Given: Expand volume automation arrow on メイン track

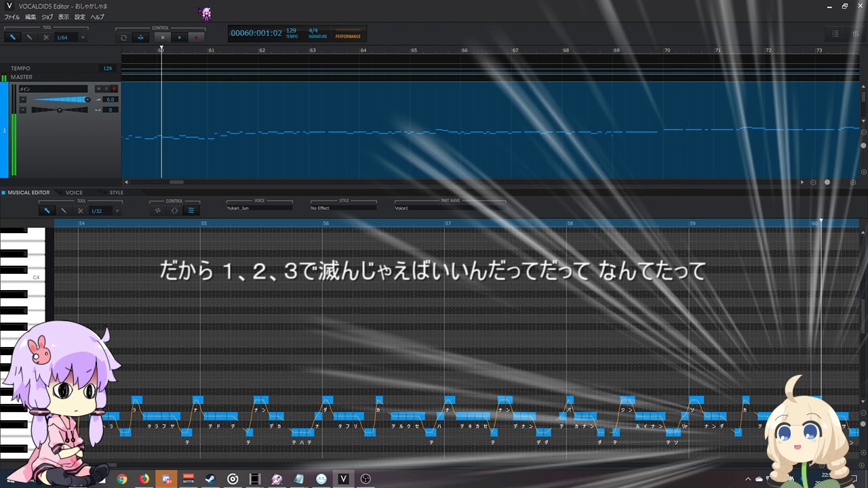Looking at the screenshot, I should coord(22,100).
